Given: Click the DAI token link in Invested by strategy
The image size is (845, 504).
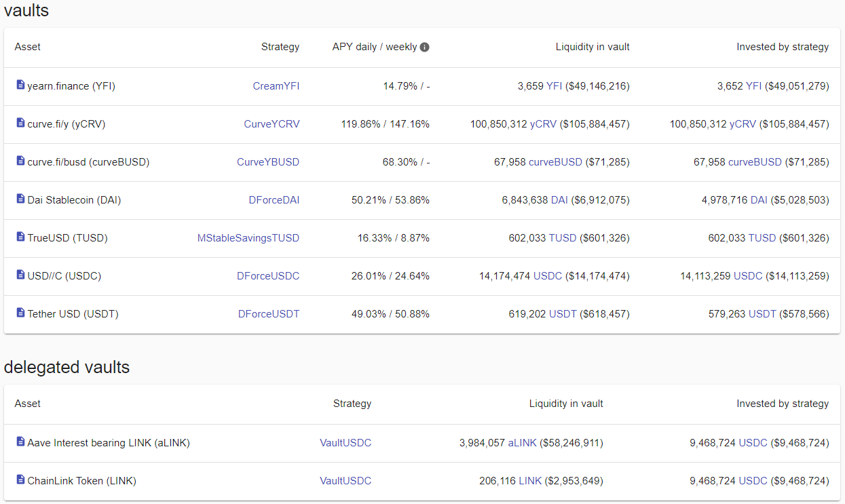Looking at the screenshot, I should click(759, 200).
